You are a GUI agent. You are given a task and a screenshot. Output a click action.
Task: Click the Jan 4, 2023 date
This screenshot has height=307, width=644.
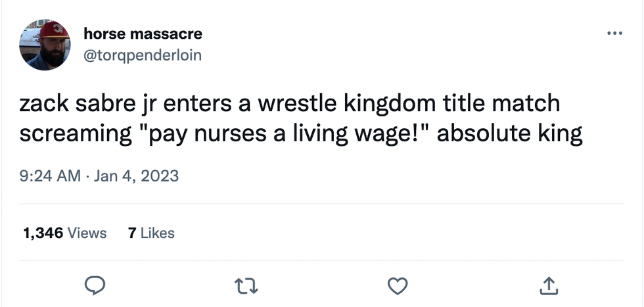point(136,176)
